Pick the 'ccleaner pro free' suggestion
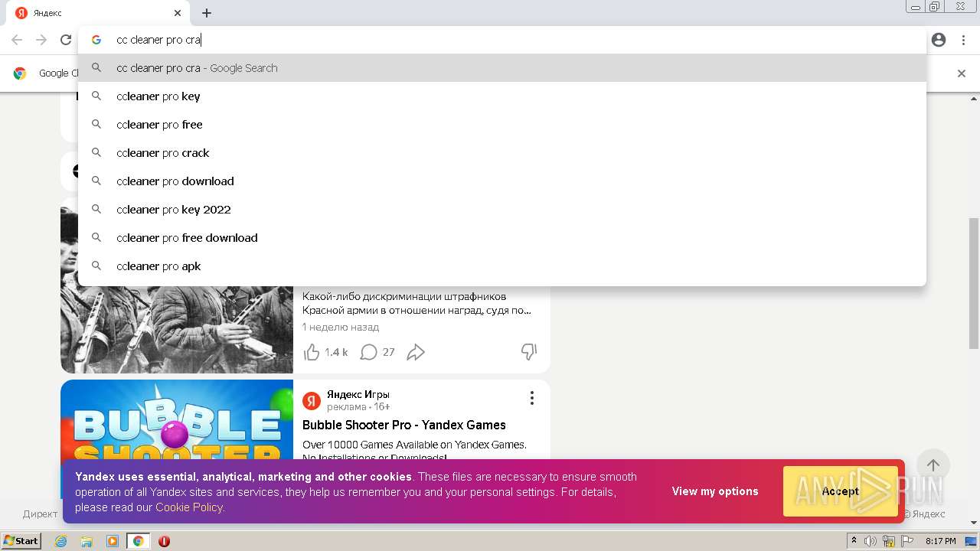980x551 pixels. pyautogui.click(x=502, y=125)
